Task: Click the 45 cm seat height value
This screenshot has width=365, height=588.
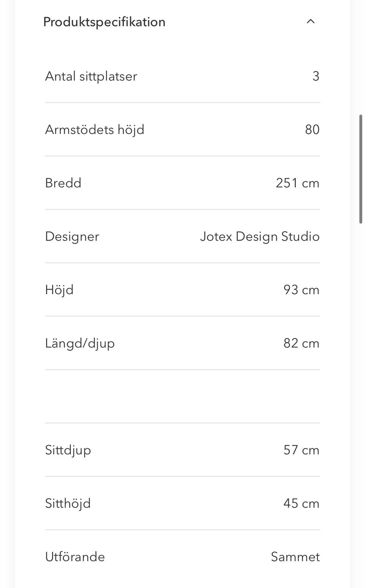Action: pyautogui.click(x=301, y=504)
